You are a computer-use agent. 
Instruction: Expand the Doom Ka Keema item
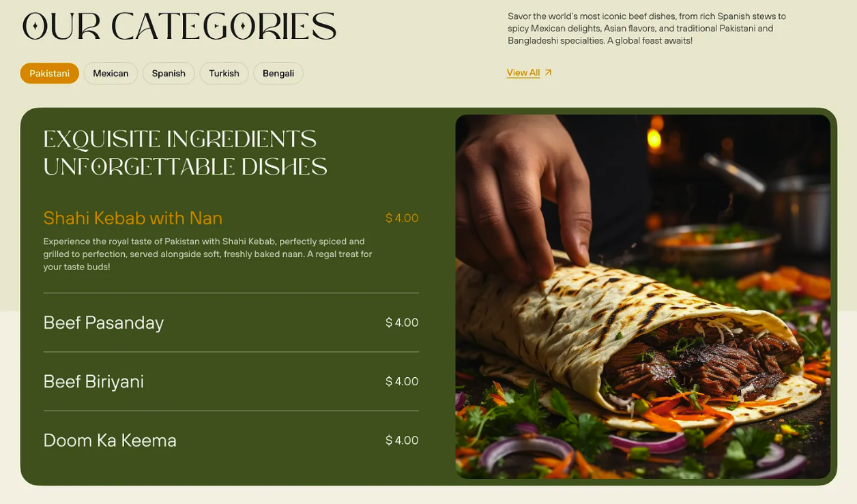[231, 440]
